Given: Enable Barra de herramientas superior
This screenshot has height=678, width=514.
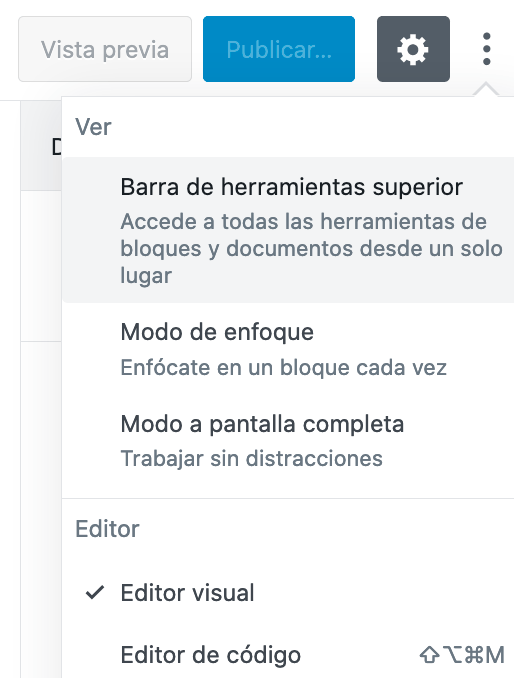Looking at the screenshot, I should [288, 230].
